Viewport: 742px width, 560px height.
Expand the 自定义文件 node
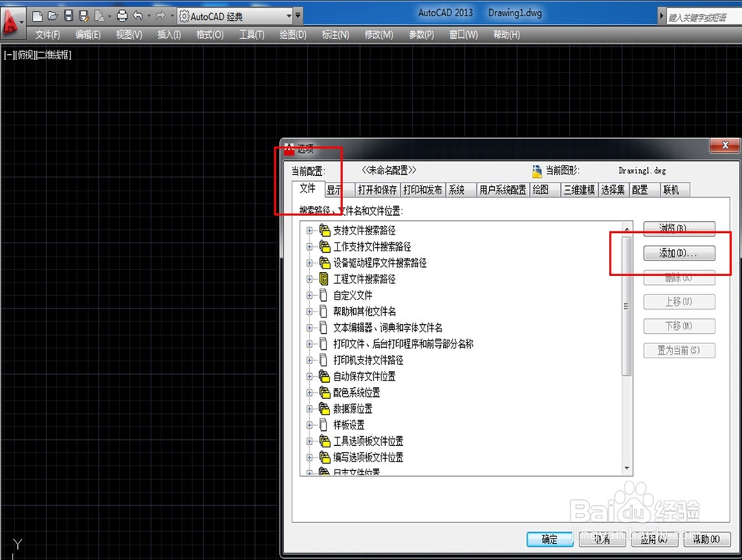(x=309, y=296)
